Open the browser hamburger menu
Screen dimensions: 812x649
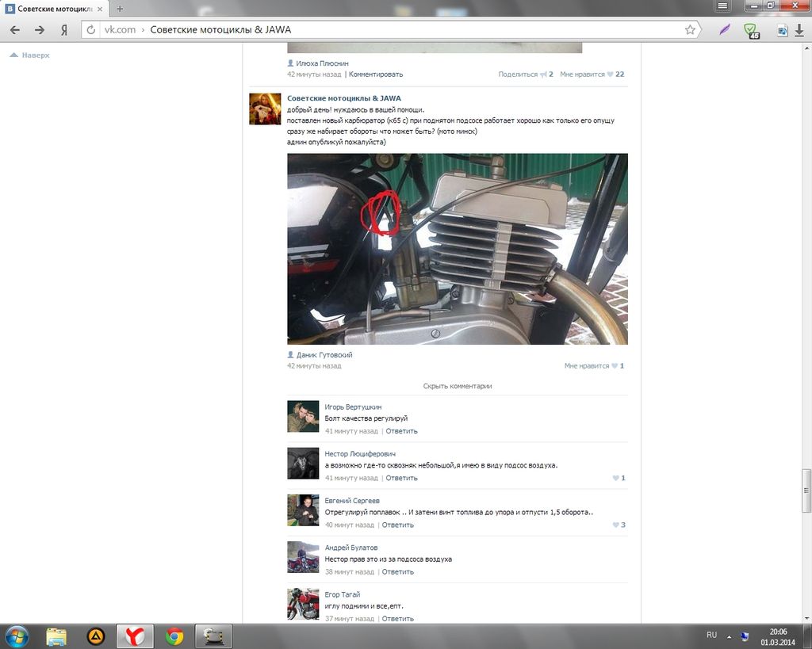coord(722,6)
